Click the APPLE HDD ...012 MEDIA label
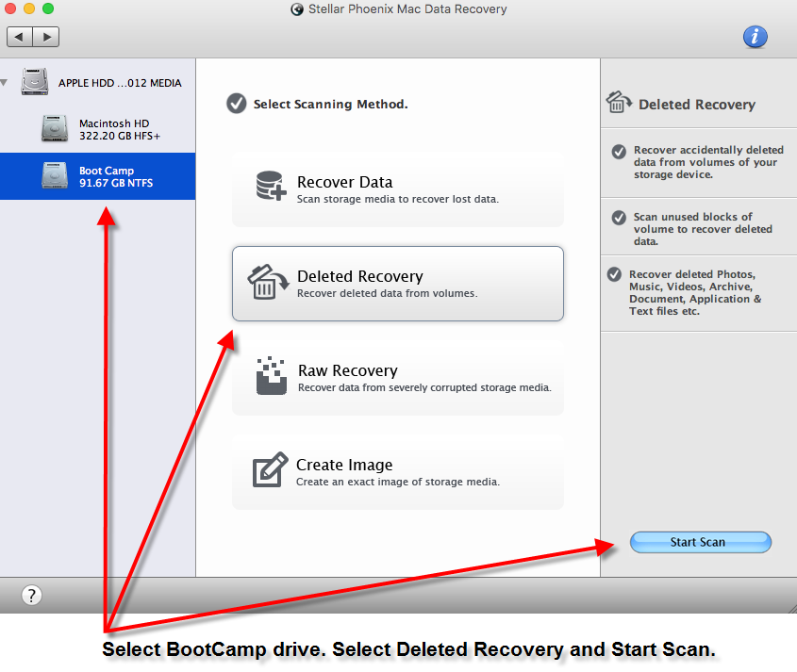 (x=120, y=83)
